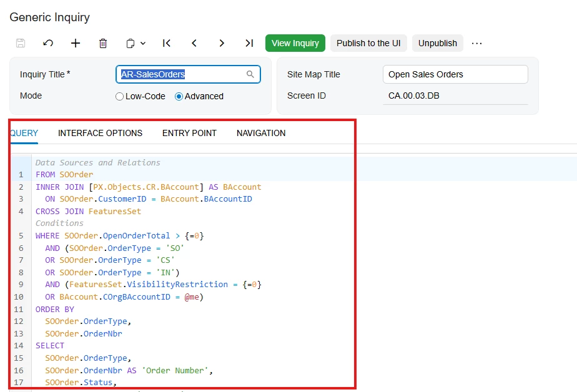The height and width of the screenshot is (392, 577).
Task: Click the line with OrderType = 'CS'
Action: tap(110, 260)
